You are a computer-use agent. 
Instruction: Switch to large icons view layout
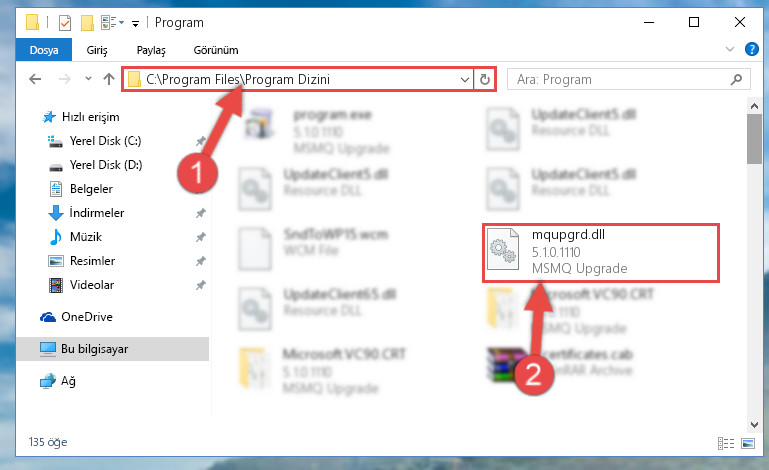(x=748, y=444)
